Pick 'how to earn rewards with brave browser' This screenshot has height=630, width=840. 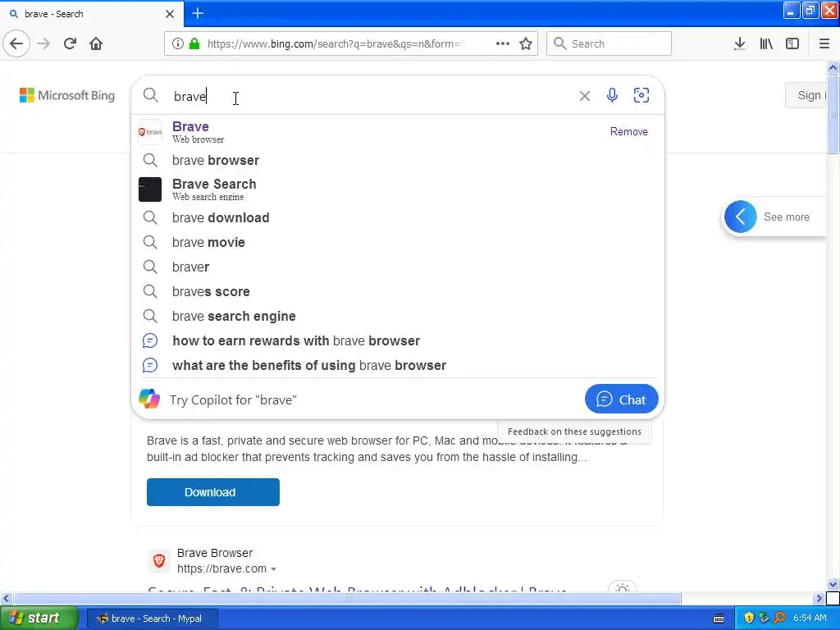[x=397, y=340]
